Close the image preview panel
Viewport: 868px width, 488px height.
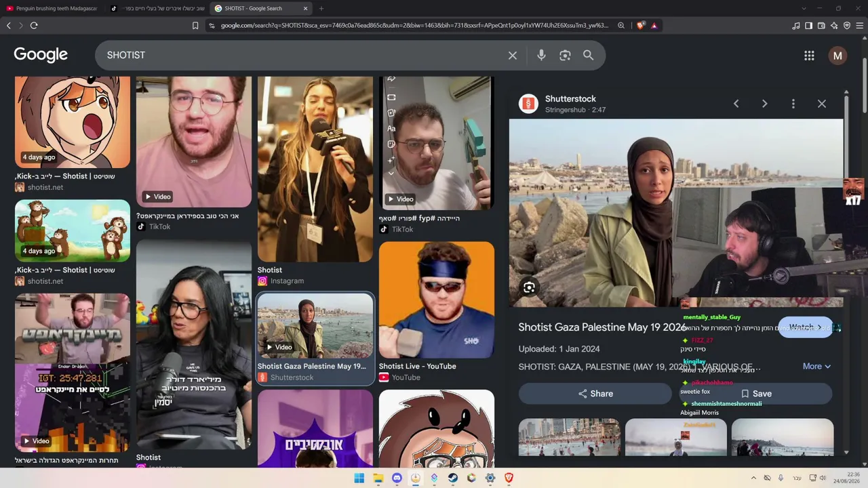tap(822, 104)
